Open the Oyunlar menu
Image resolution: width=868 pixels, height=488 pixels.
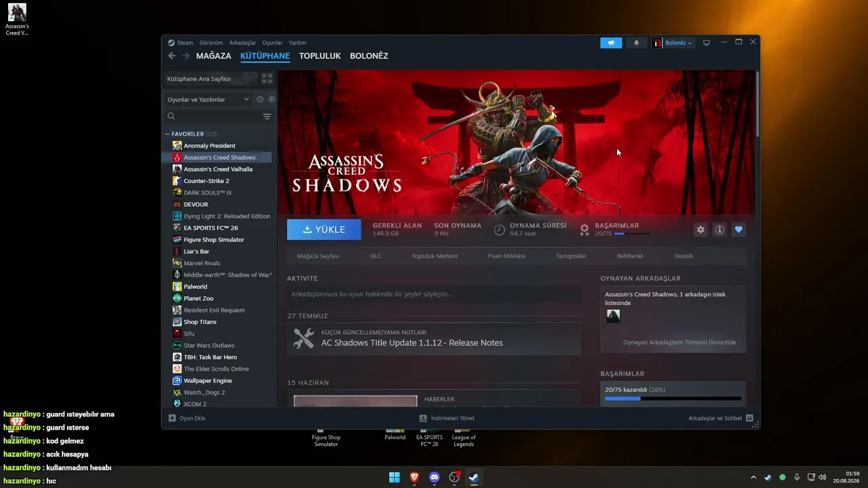(273, 43)
